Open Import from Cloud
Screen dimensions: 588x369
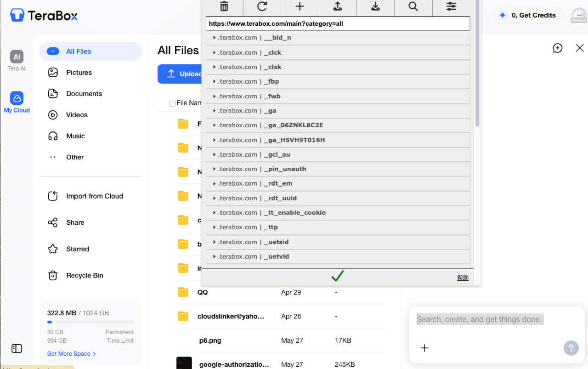90,196
